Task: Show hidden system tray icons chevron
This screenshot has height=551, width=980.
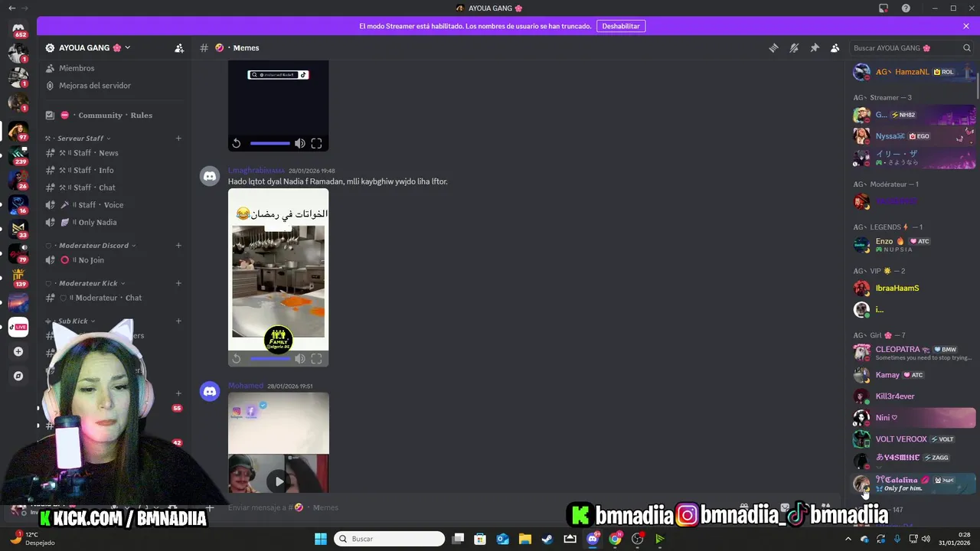Action: 848,539
